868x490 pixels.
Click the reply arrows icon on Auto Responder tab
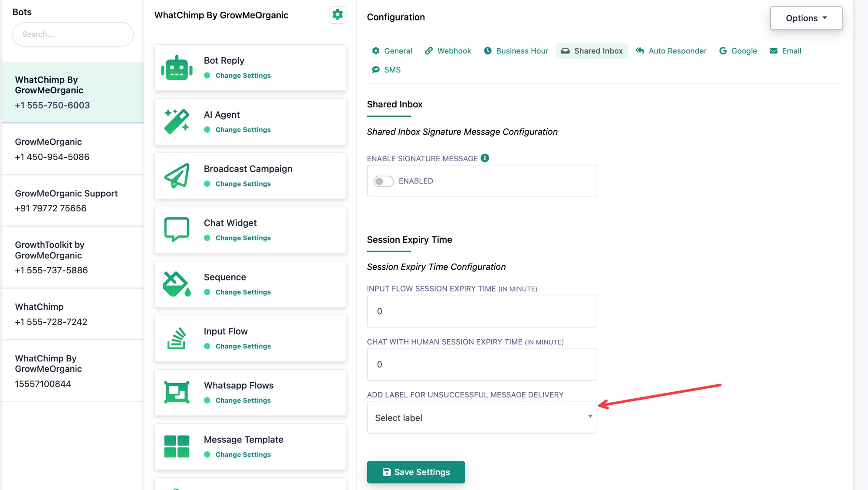tap(640, 51)
